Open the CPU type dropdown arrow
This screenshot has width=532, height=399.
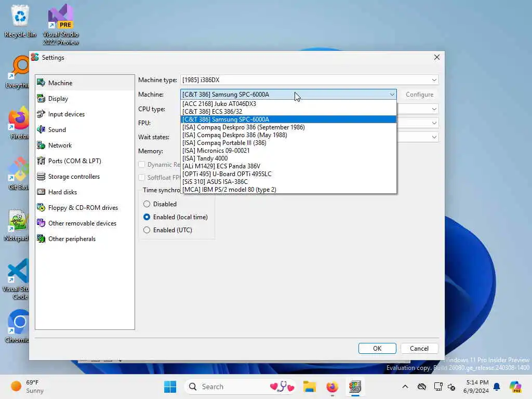[x=434, y=109]
